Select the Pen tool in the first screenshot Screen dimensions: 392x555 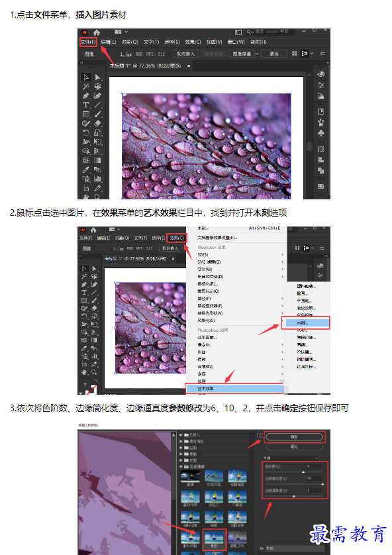coord(86,95)
